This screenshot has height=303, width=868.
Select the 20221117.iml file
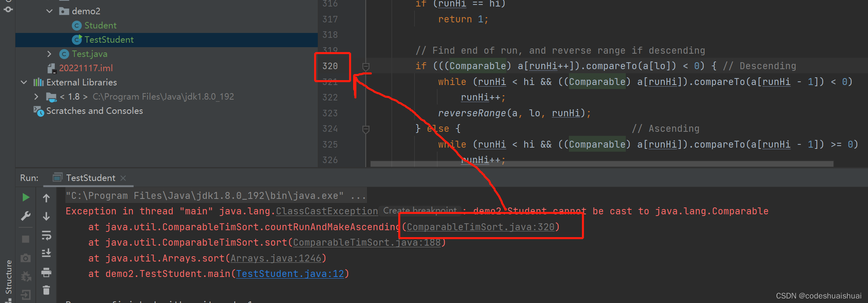[86, 68]
